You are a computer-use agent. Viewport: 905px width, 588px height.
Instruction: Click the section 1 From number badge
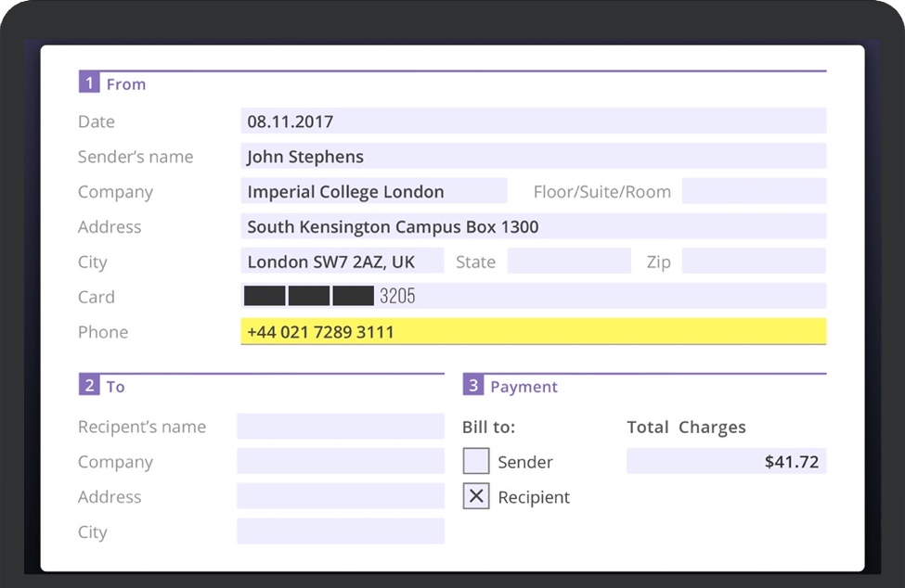tap(89, 83)
